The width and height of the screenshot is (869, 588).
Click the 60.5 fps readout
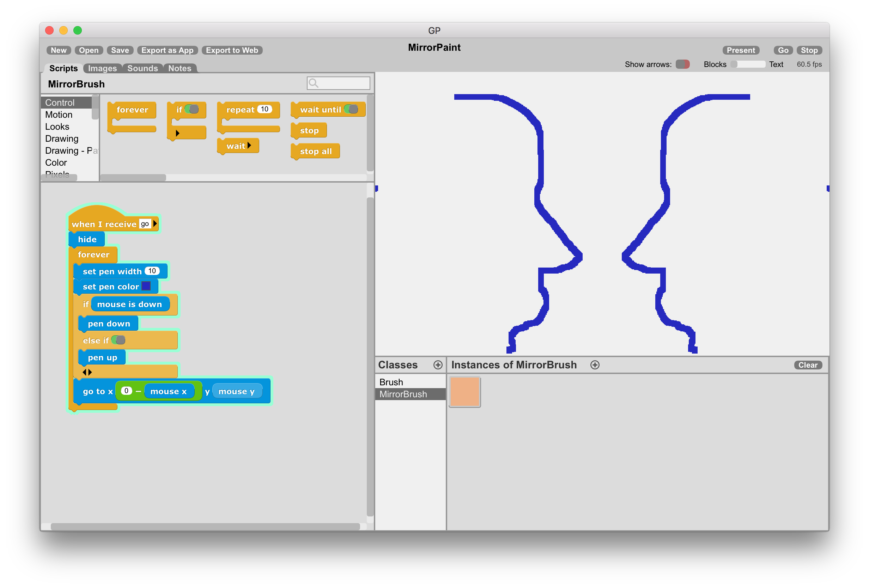(809, 64)
